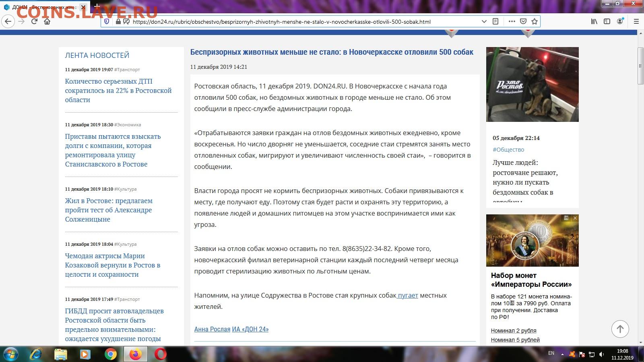Open the coins ad banner image
The width and height of the screenshot is (644, 362).
click(533, 241)
